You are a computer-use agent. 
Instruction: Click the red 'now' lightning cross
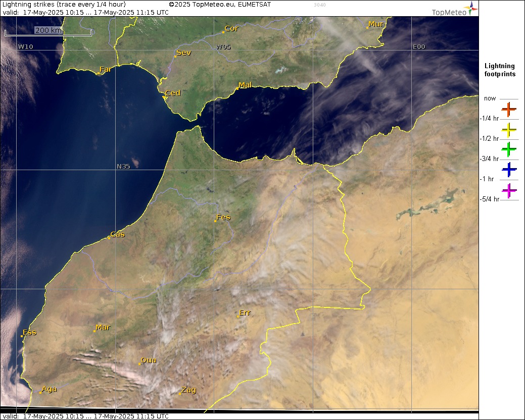click(509, 110)
